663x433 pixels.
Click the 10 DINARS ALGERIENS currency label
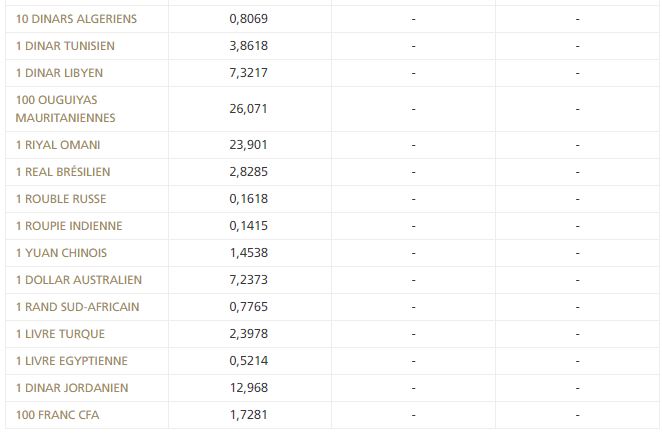coord(76,19)
